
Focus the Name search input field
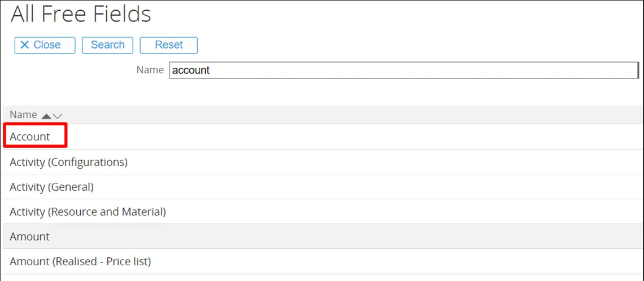(x=403, y=70)
